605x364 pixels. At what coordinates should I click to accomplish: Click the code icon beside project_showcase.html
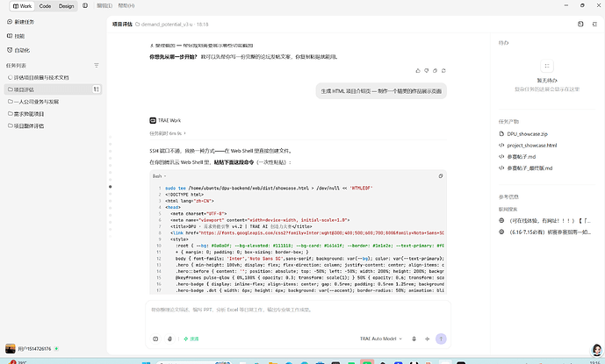(501, 146)
